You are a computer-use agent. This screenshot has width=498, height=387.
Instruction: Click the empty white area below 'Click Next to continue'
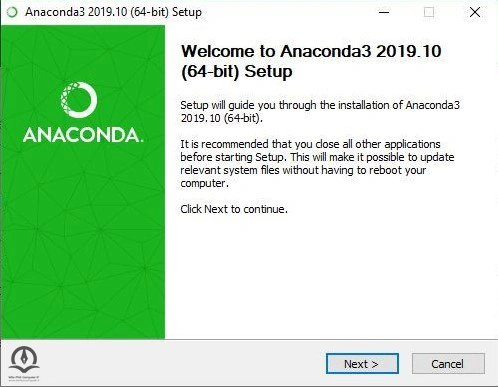pos(330,277)
